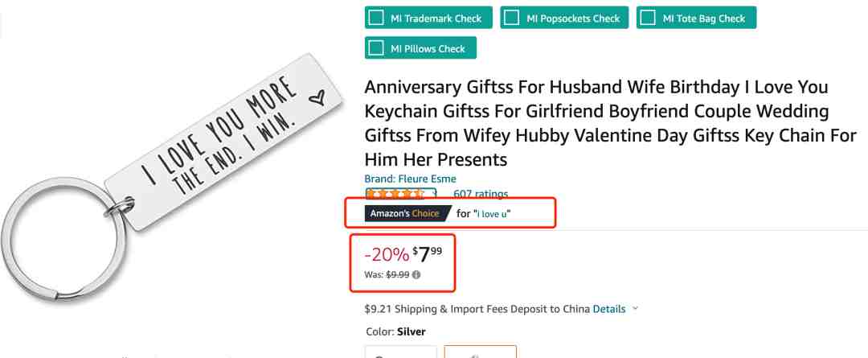Screen dimensions: 868x358
Task: Open Brand: Fleure Esme link
Action: tap(410, 179)
